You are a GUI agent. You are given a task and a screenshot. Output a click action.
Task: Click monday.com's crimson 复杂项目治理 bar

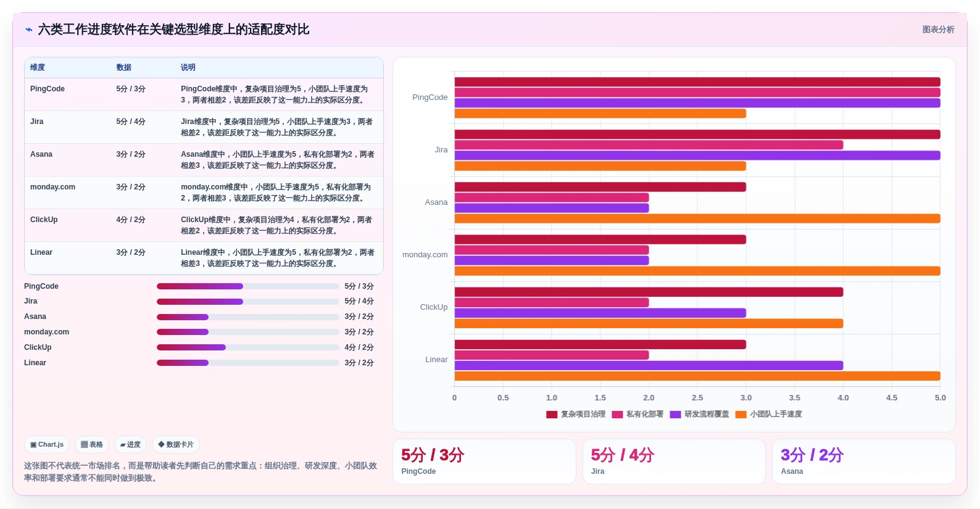pos(600,239)
